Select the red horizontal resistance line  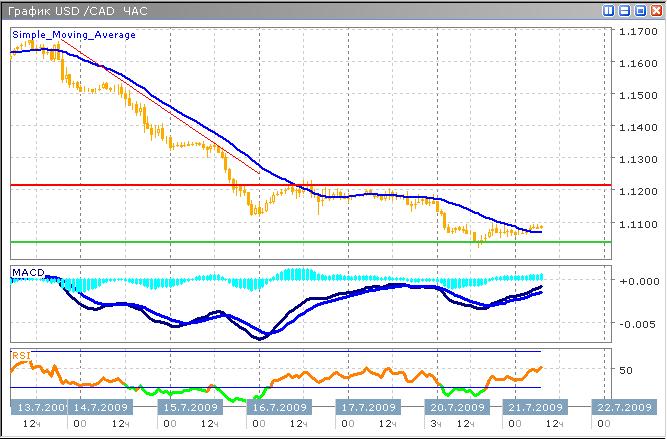(x=311, y=185)
